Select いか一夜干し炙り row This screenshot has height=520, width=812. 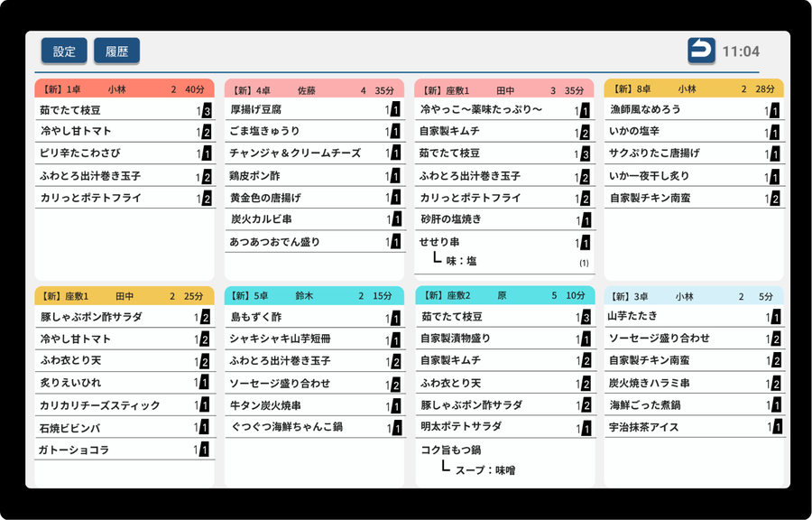click(695, 175)
